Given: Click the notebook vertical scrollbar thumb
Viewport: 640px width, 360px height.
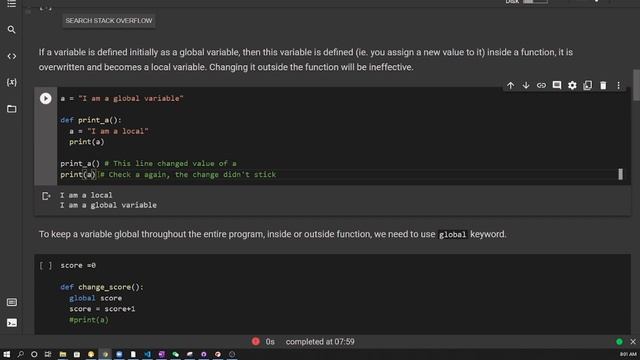Looking at the screenshot, I should pos(636,85).
